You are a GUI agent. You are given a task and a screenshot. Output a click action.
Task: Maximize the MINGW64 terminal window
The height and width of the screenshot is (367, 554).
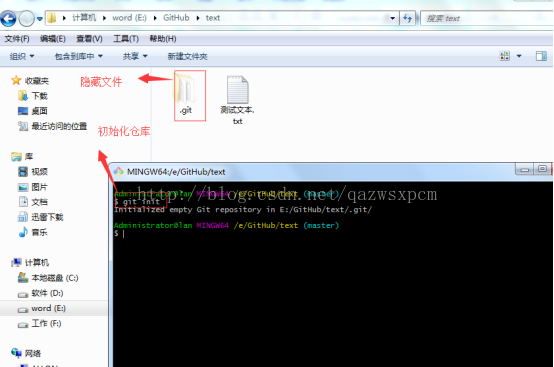542,169
